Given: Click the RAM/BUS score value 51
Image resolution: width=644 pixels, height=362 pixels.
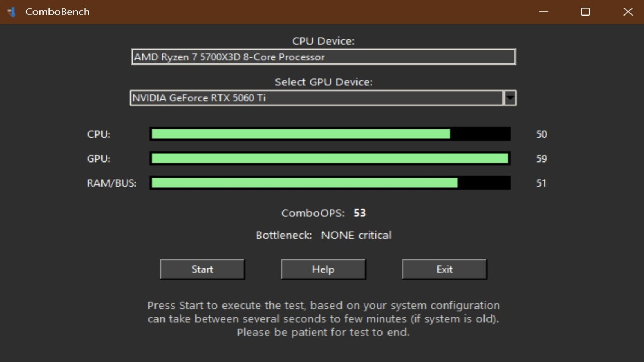Looking at the screenshot, I should point(541,183).
